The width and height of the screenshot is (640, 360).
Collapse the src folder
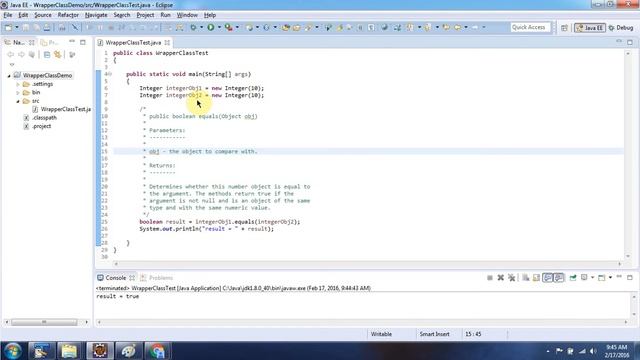pyautogui.click(x=18, y=101)
